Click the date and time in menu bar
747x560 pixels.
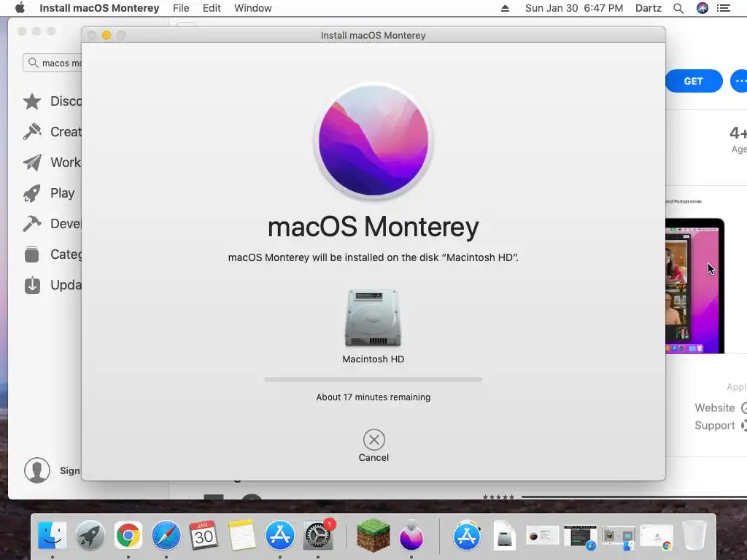574,8
